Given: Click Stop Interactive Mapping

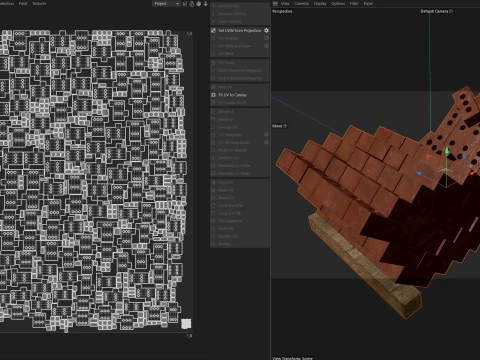Looking at the screenshot, I should coord(240,78).
